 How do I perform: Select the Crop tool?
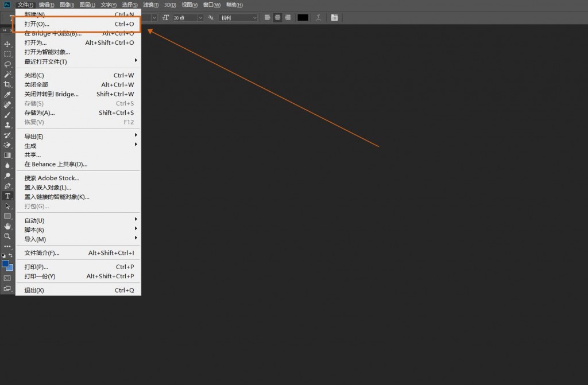pos(7,84)
